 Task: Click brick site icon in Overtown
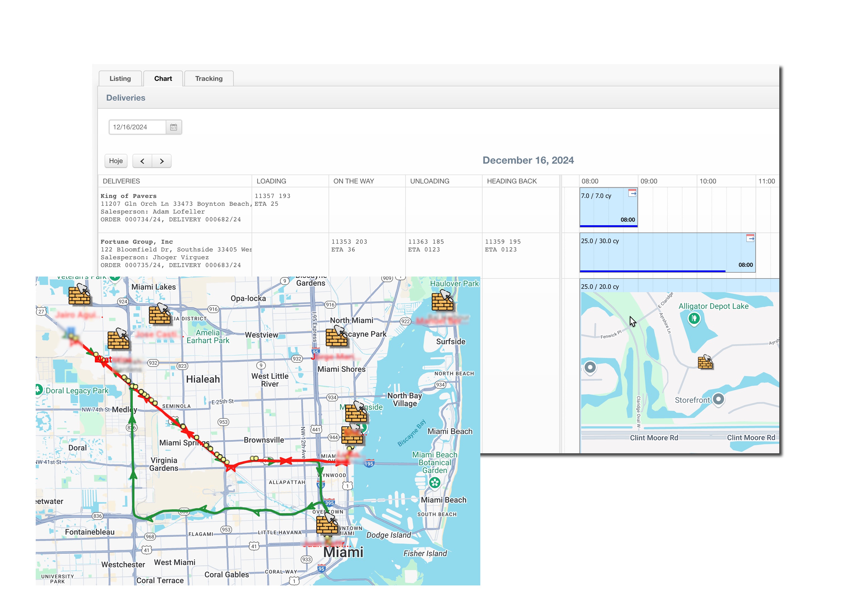pyautogui.click(x=327, y=523)
